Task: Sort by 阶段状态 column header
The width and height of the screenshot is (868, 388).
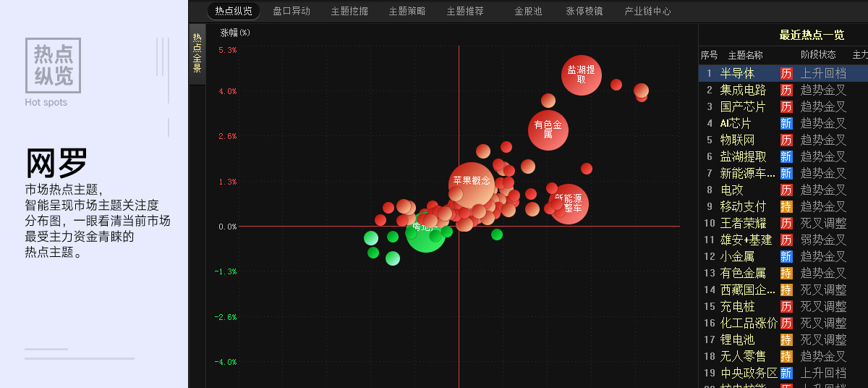Action: point(818,55)
